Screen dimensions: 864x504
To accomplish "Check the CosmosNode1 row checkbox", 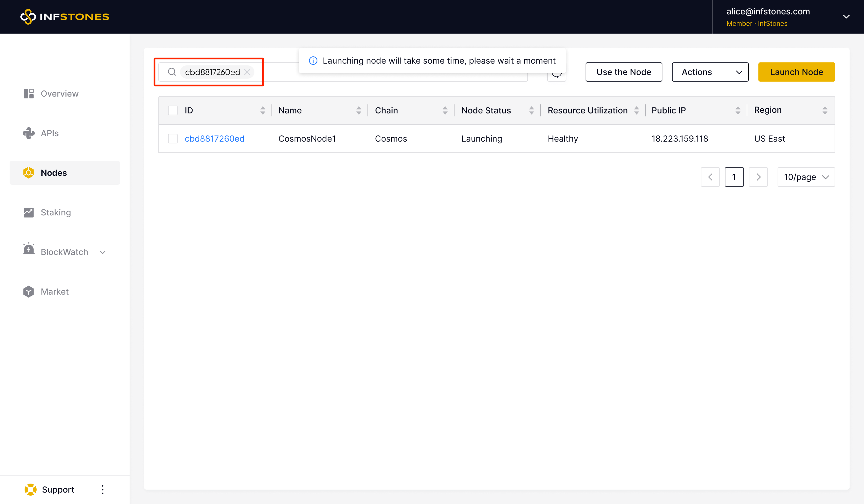I will pos(173,139).
